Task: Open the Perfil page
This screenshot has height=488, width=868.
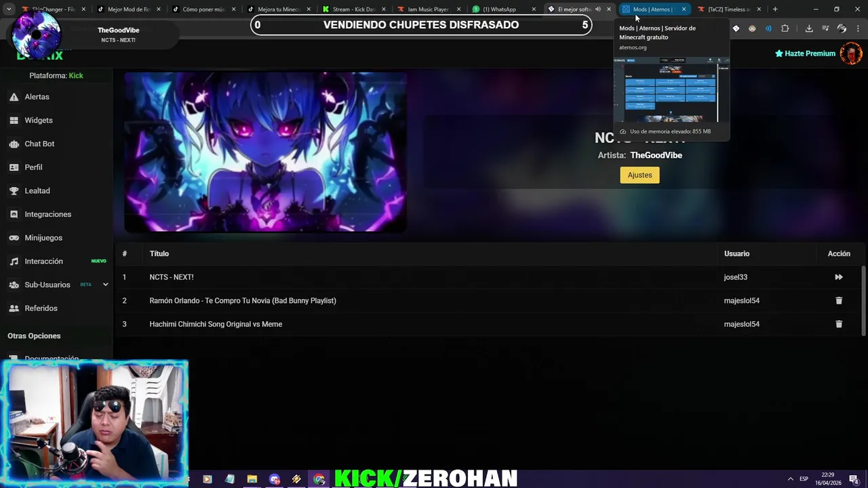Action: click(x=33, y=167)
